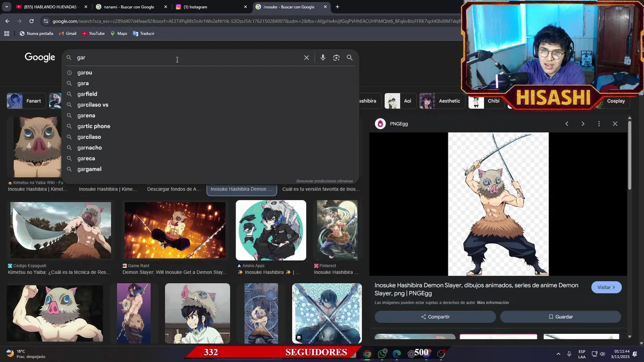
Task: Show previous image in preview panel
Action: pyautogui.click(x=567, y=124)
